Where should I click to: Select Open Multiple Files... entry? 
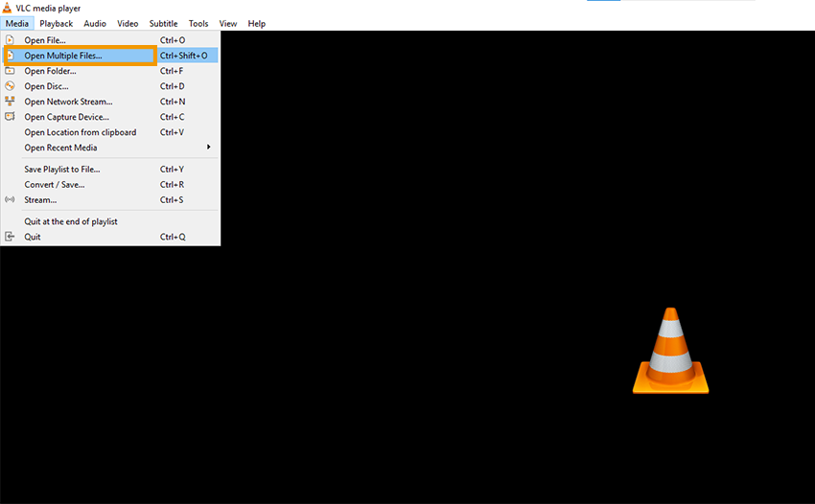pyautogui.click(x=110, y=56)
